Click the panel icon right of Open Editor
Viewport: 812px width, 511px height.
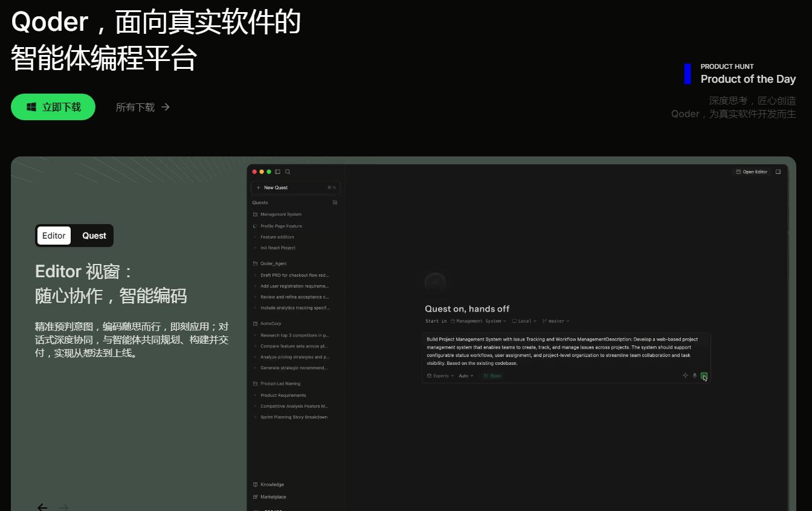pos(778,172)
